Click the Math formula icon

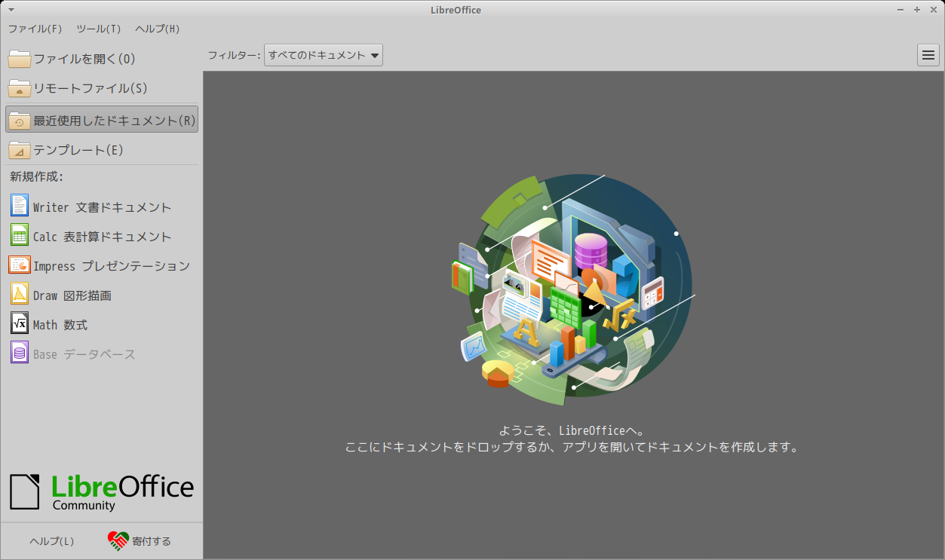point(20,323)
